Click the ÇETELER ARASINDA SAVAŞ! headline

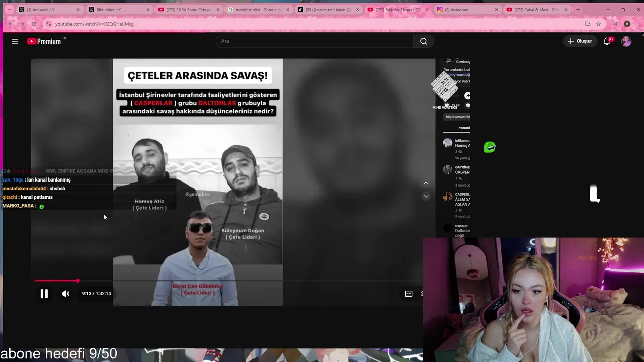(198, 76)
